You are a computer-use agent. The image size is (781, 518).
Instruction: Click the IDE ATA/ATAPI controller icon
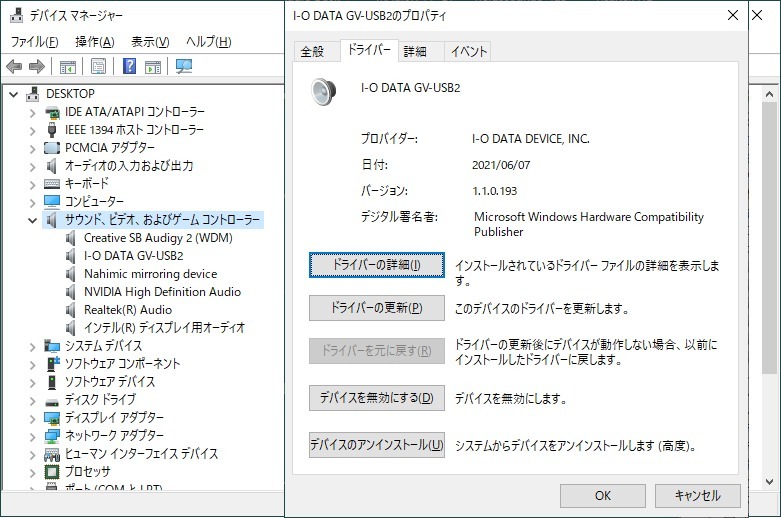point(52,112)
